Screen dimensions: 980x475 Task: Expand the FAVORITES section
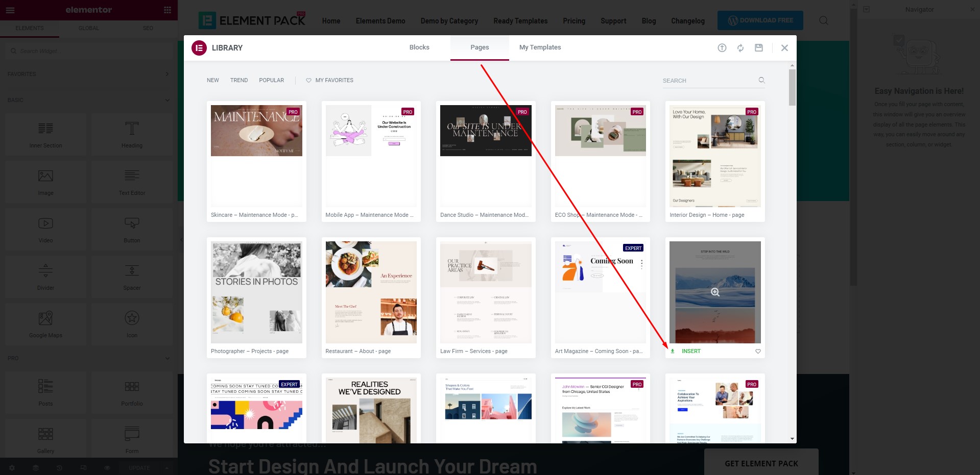pyautogui.click(x=168, y=73)
